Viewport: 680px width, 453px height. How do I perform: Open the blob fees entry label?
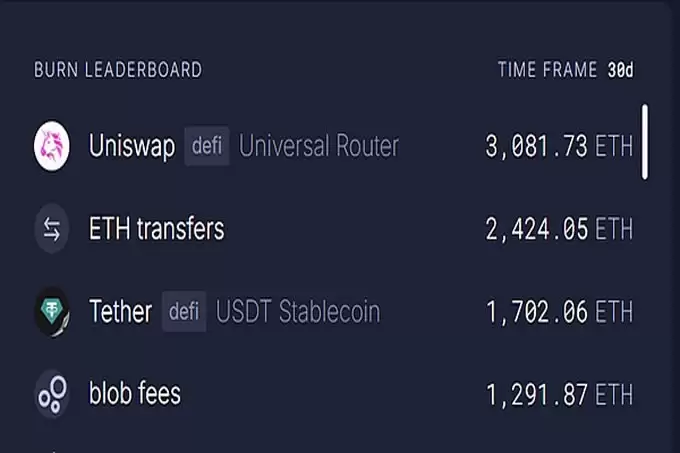135,393
